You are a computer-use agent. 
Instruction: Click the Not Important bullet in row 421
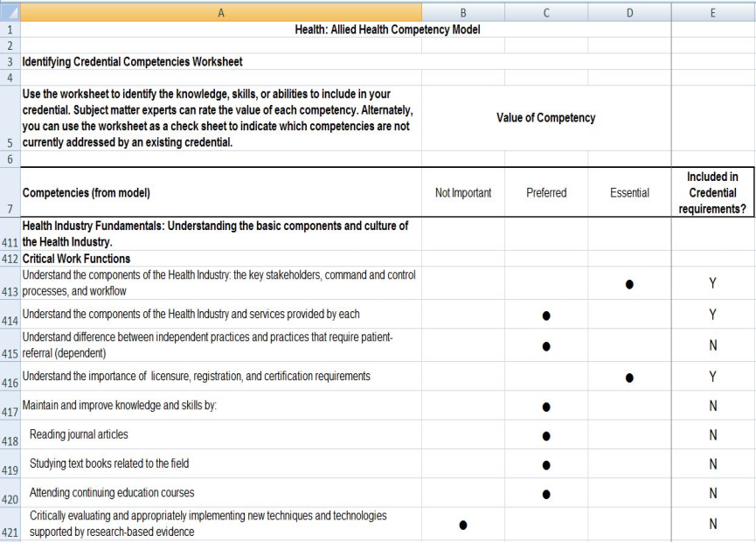tap(462, 525)
